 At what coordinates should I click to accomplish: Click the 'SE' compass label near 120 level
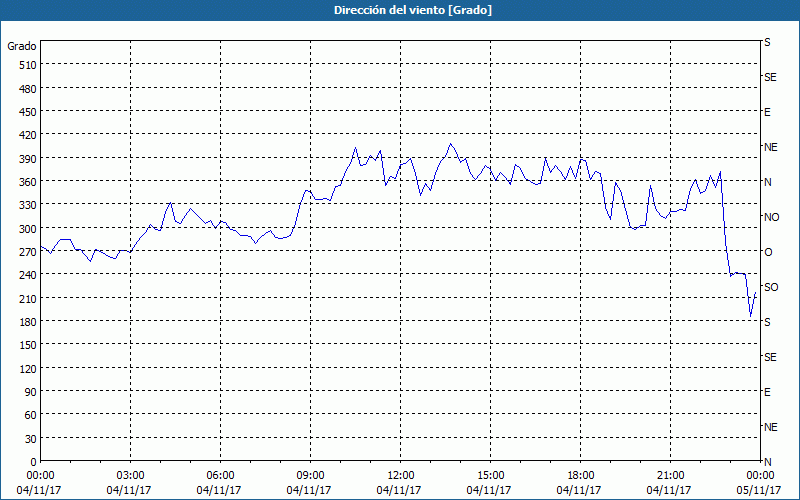770,357
